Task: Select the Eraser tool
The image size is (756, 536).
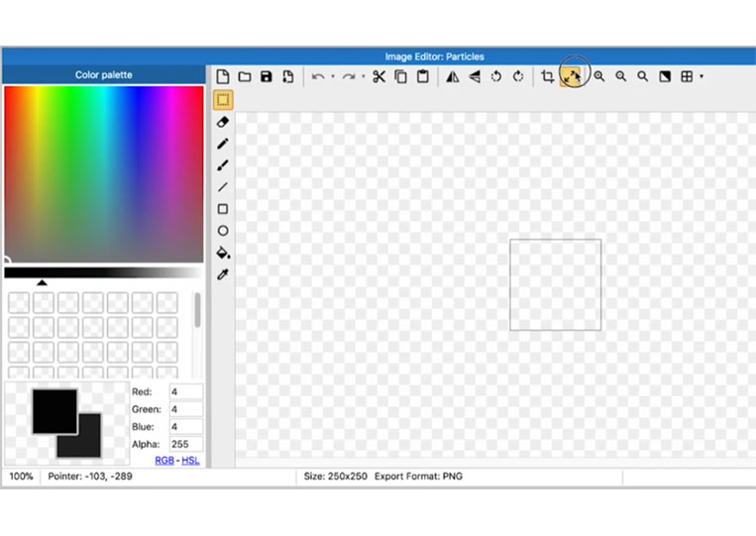Action: 223,122
